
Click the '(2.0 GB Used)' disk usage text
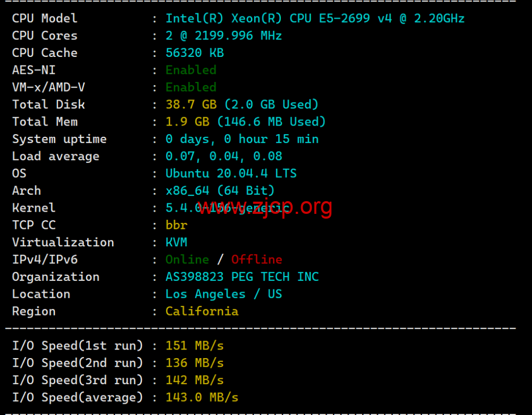click(271, 104)
